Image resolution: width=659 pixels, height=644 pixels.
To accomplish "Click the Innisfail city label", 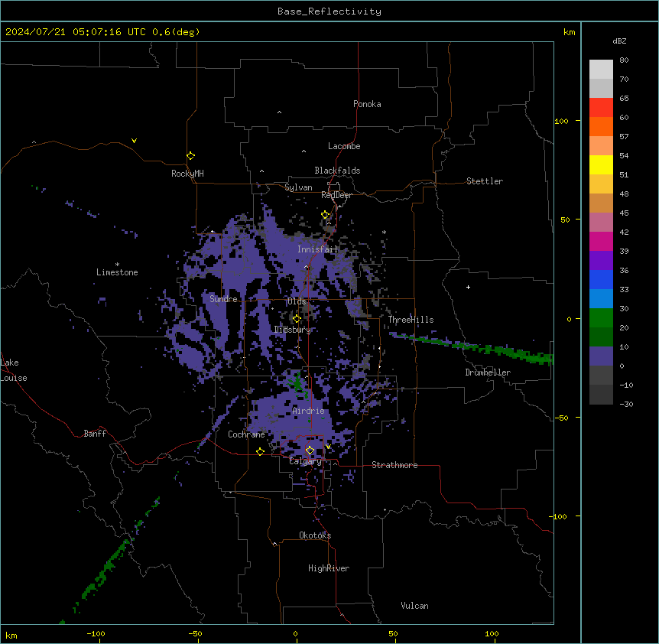I will pyautogui.click(x=317, y=249).
